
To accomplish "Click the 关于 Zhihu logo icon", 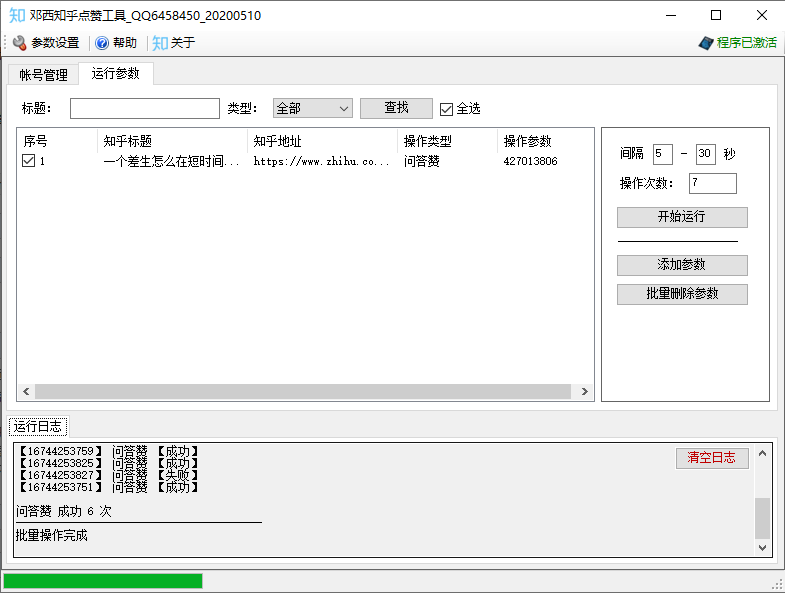I will 160,43.
